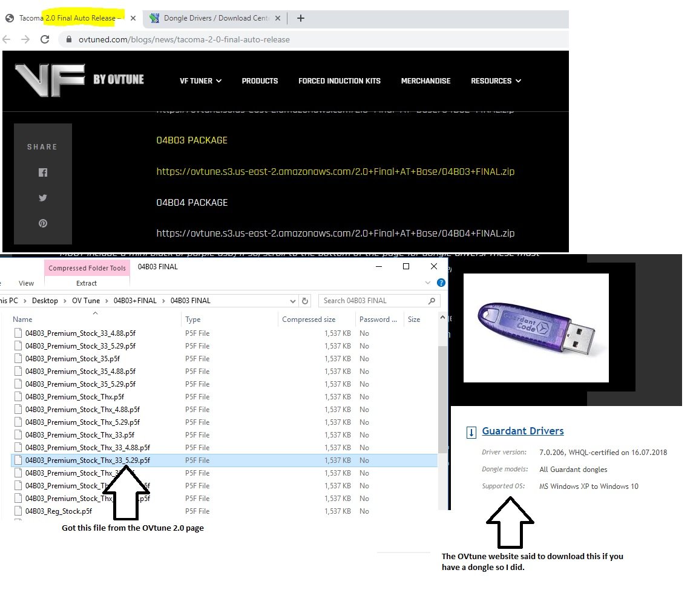The image size is (696, 616).
Task: Switch to the Dongle Drivers browser tab
Action: click(215, 18)
